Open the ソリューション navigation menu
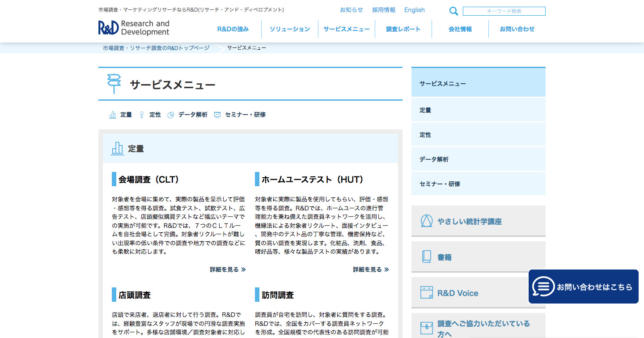This screenshot has height=338, width=644. pyautogui.click(x=289, y=29)
